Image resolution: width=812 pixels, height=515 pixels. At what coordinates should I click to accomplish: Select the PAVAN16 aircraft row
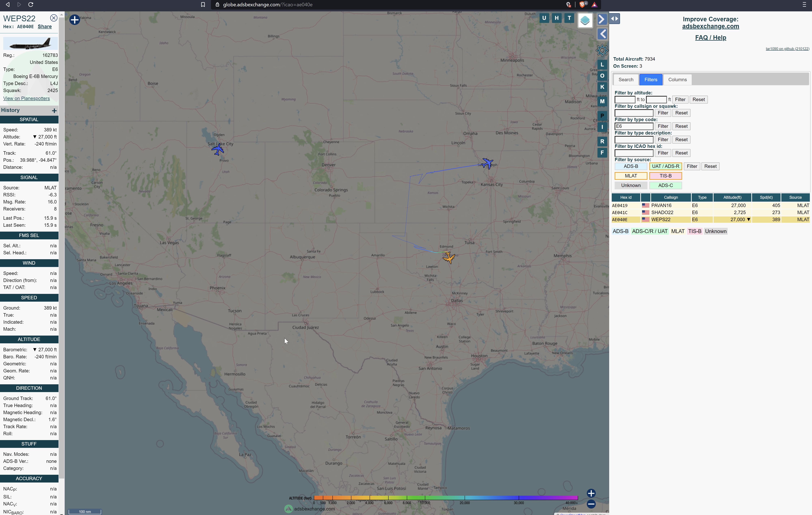coord(710,206)
